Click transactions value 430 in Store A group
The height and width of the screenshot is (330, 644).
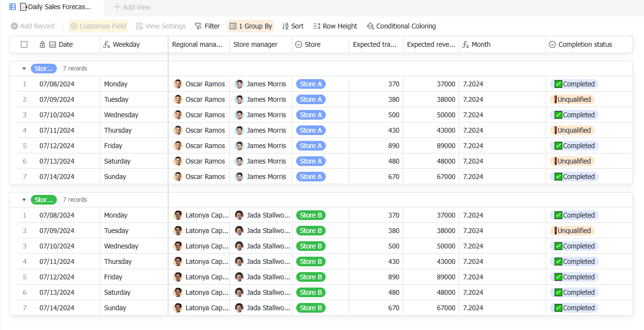(x=394, y=130)
